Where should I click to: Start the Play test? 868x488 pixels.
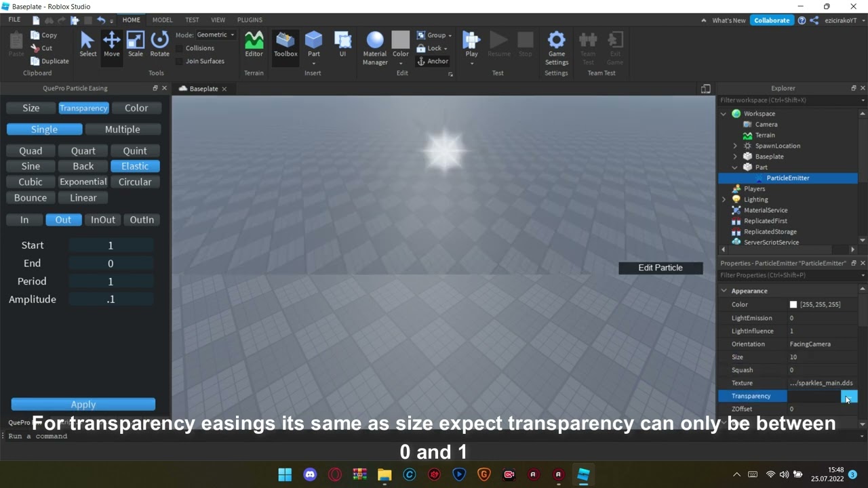tap(471, 45)
